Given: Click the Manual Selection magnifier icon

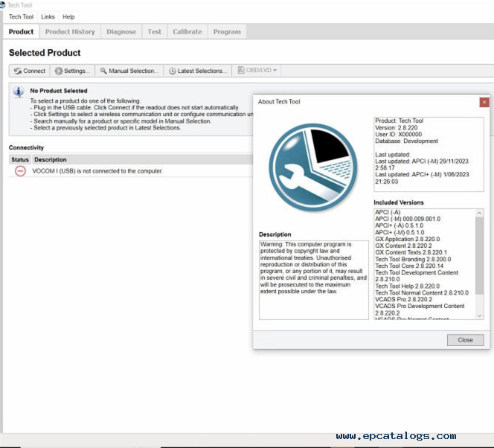Looking at the screenshot, I should tap(103, 71).
